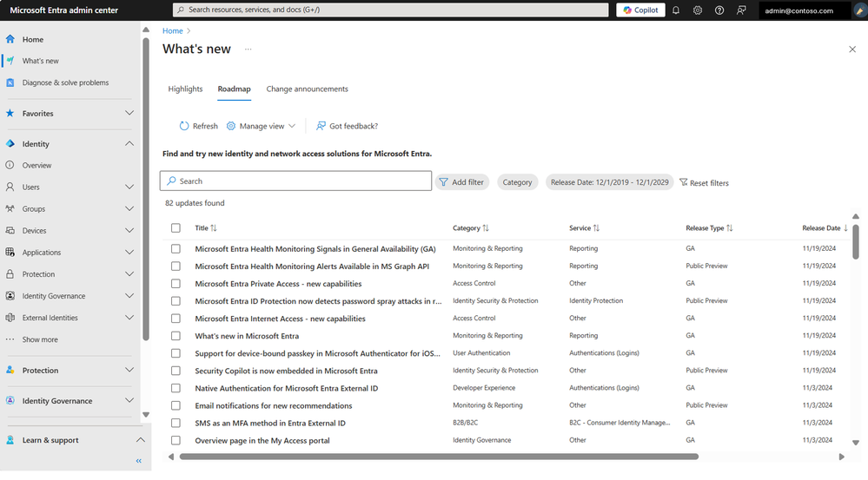Open the Manage view dropdown
Viewport: 868px width, 480px height.
(262, 126)
